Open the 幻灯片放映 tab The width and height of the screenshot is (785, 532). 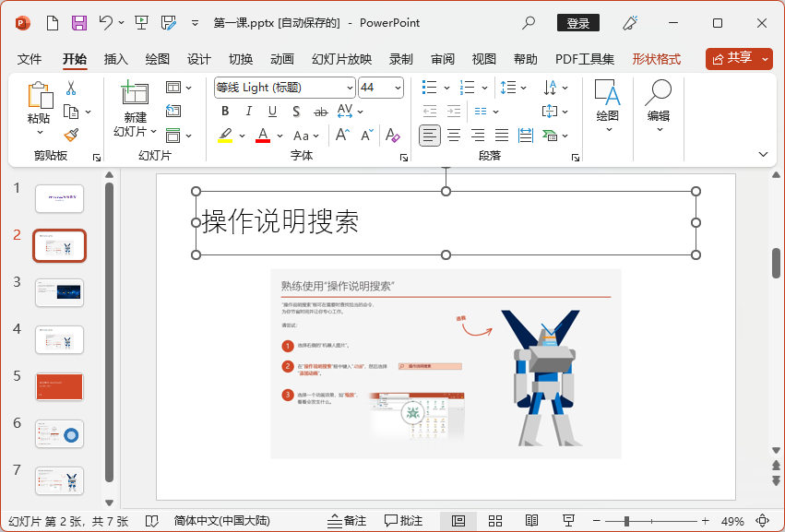pos(342,59)
